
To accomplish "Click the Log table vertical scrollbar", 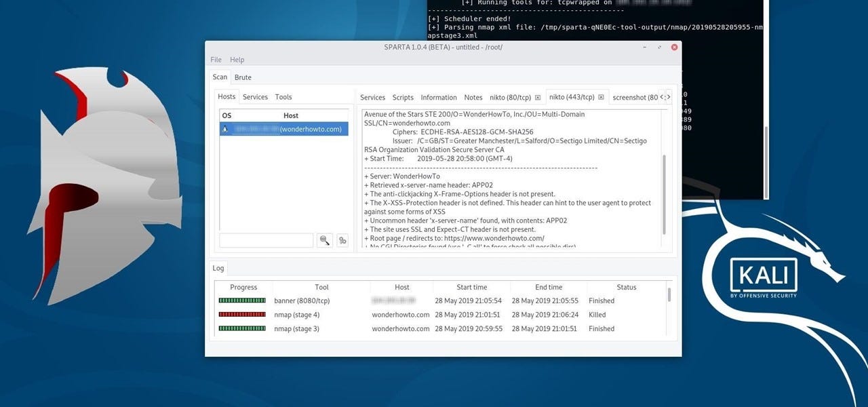I will point(669,294).
